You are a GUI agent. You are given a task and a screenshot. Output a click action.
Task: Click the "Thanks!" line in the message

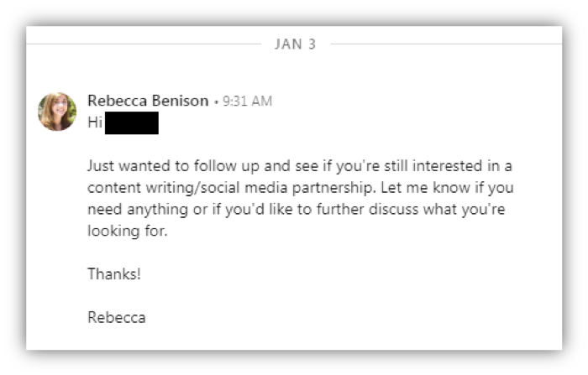[114, 273]
